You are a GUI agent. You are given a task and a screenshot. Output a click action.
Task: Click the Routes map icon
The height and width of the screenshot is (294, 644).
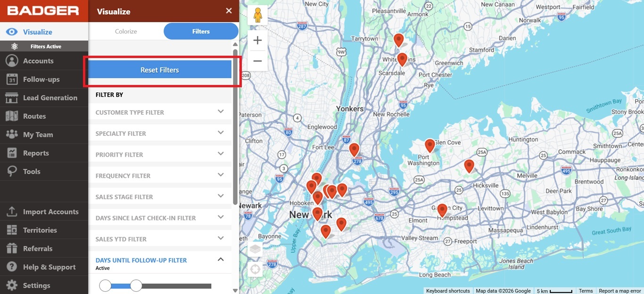pyautogui.click(x=12, y=116)
